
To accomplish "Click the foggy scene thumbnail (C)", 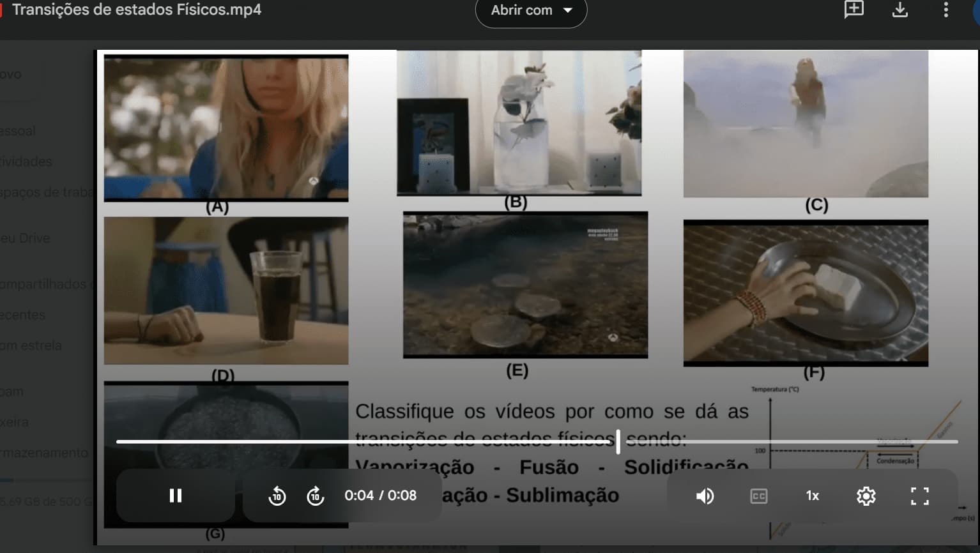I will (x=806, y=124).
